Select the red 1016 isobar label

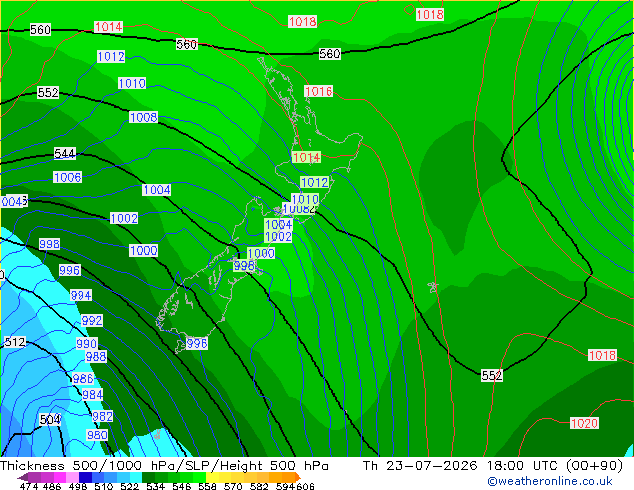coord(319,91)
